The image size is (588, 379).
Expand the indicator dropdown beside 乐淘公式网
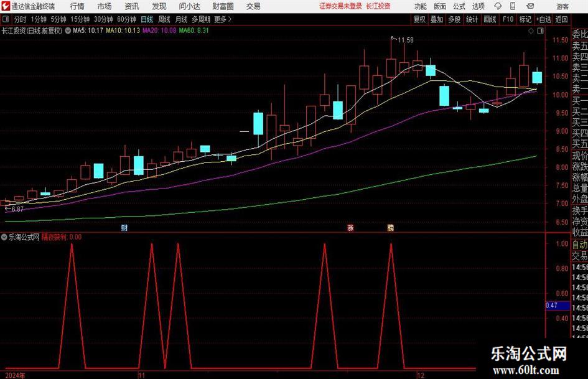4,236
